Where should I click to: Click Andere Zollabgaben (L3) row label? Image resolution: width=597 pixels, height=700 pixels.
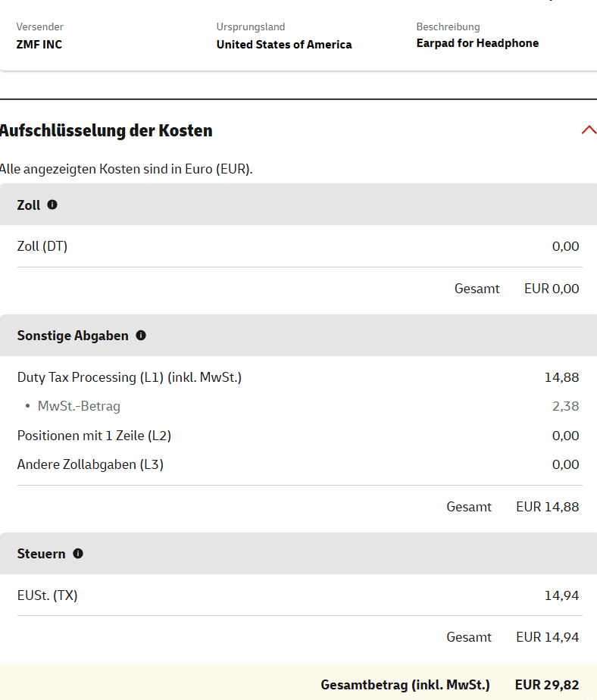[90, 464]
